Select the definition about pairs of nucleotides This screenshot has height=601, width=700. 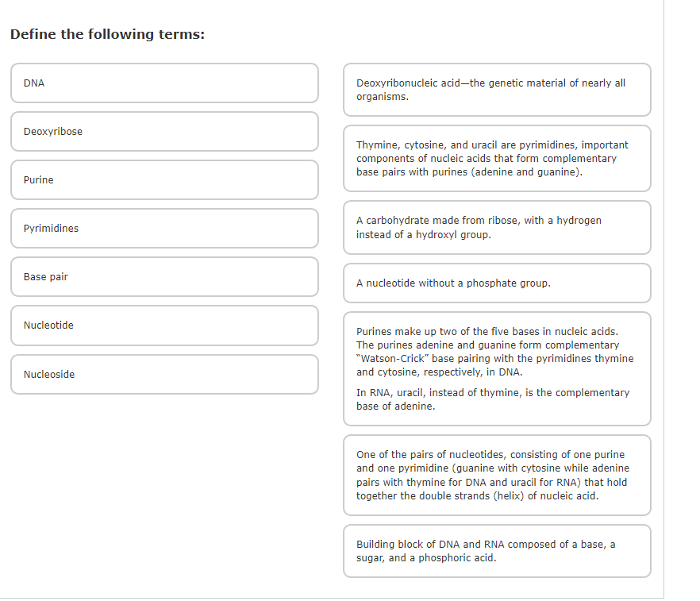pyautogui.click(x=497, y=476)
